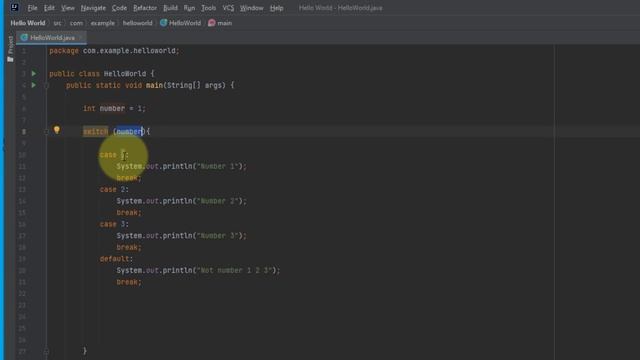Click run gutter icon beside main method
The image size is (640, 360).
click(34, 85)
